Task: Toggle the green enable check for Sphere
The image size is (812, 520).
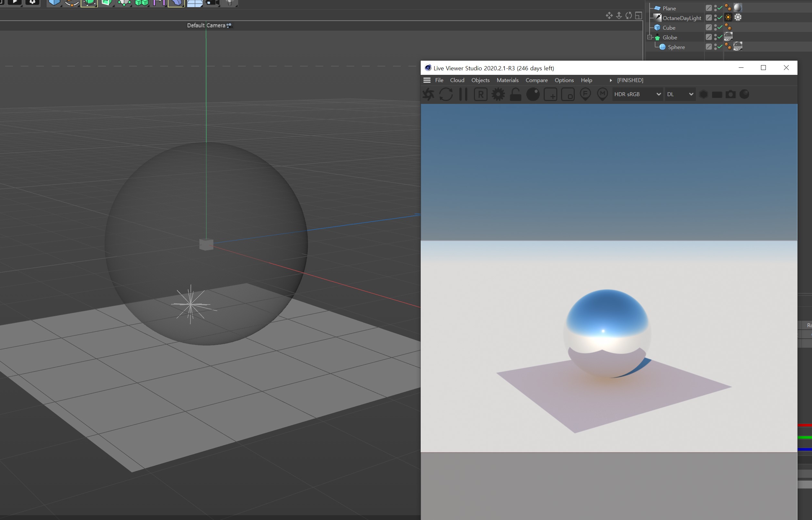Action: pyautogui.click(x=720, y=46)
